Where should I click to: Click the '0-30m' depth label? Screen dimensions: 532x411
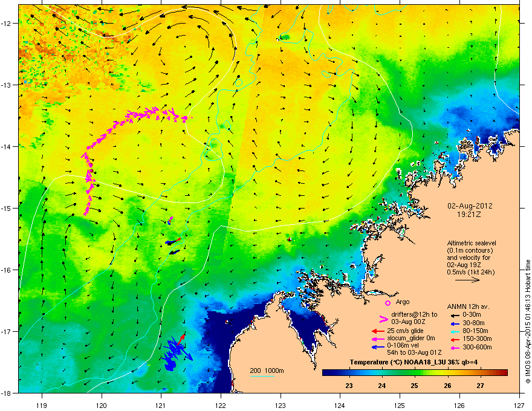(x=472, y=315)
